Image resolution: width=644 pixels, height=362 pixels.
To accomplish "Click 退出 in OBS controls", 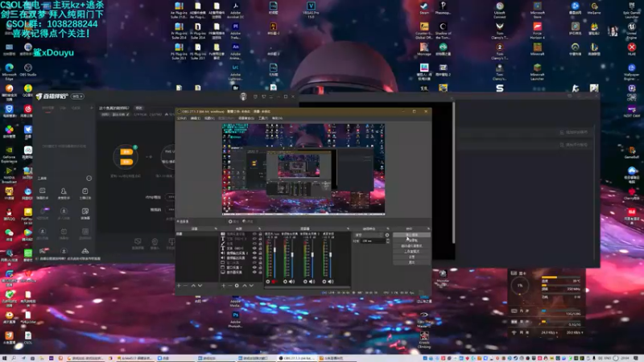I will (x=411, y=262).
